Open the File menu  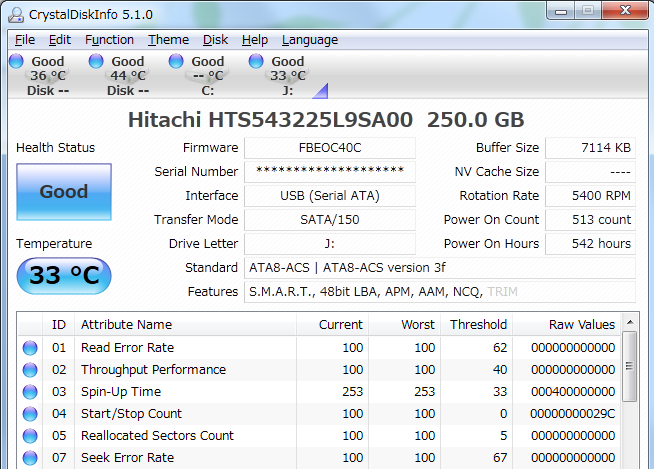click(25, 40)
